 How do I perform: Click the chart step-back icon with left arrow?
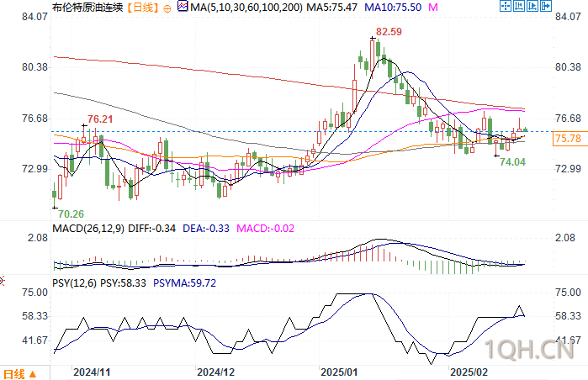(519, 6)
